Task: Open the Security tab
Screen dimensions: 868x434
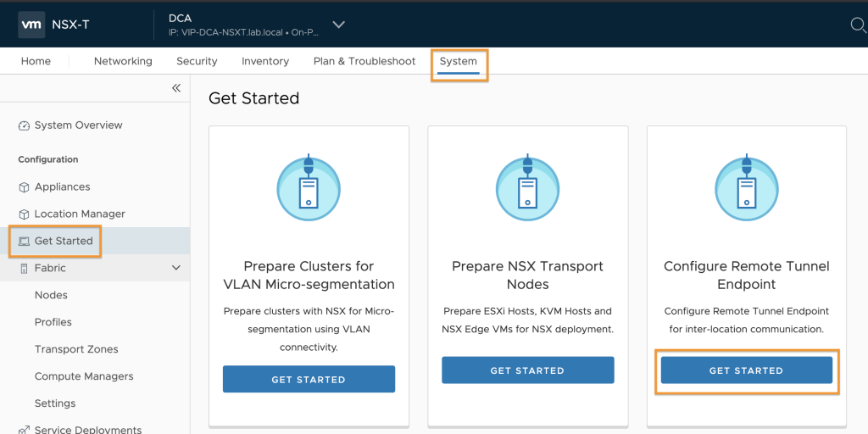Action: (x=197, y=61)
